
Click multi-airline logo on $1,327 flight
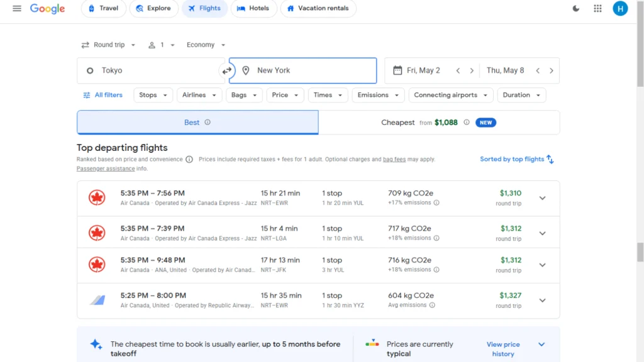pos(97,300)
